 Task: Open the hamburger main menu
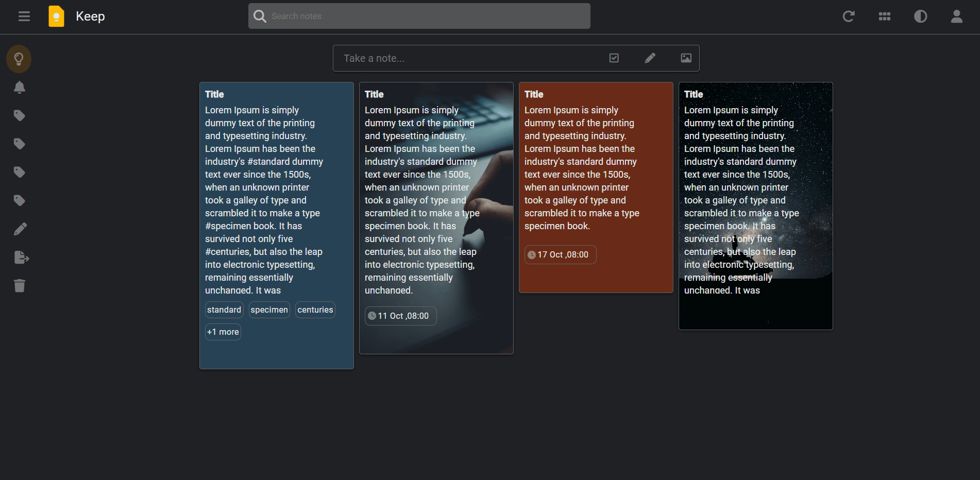click(24, 16)
